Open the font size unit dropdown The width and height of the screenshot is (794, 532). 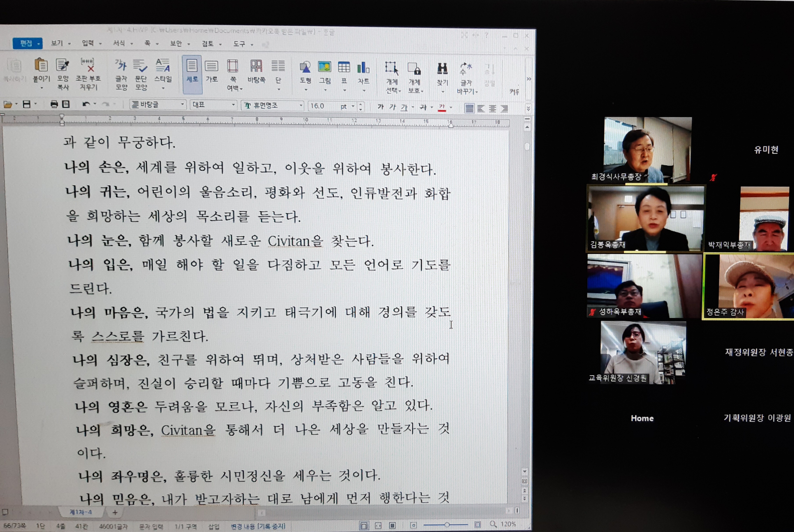(x=353, y=107)
